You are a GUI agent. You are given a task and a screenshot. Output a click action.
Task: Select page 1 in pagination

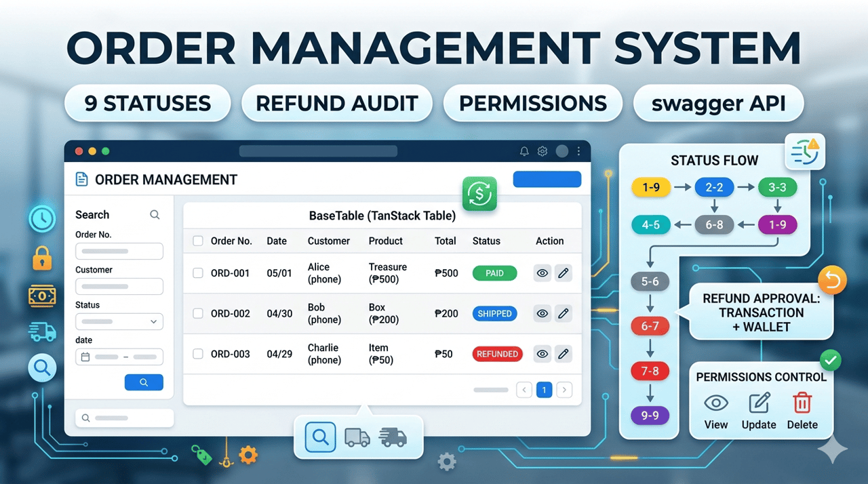click(544, 390)
